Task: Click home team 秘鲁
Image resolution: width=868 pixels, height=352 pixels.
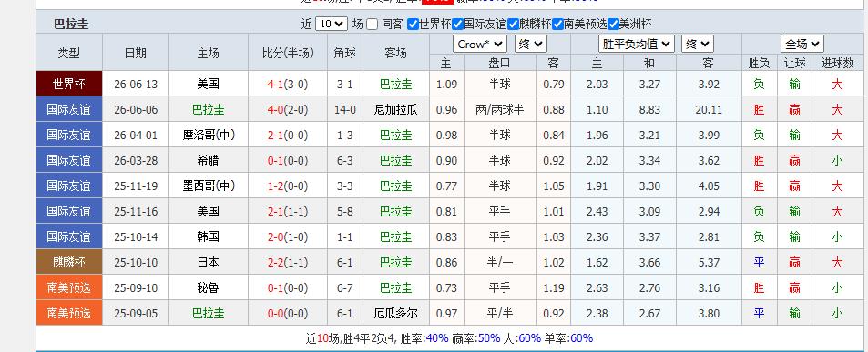Action: coord(209,288)
